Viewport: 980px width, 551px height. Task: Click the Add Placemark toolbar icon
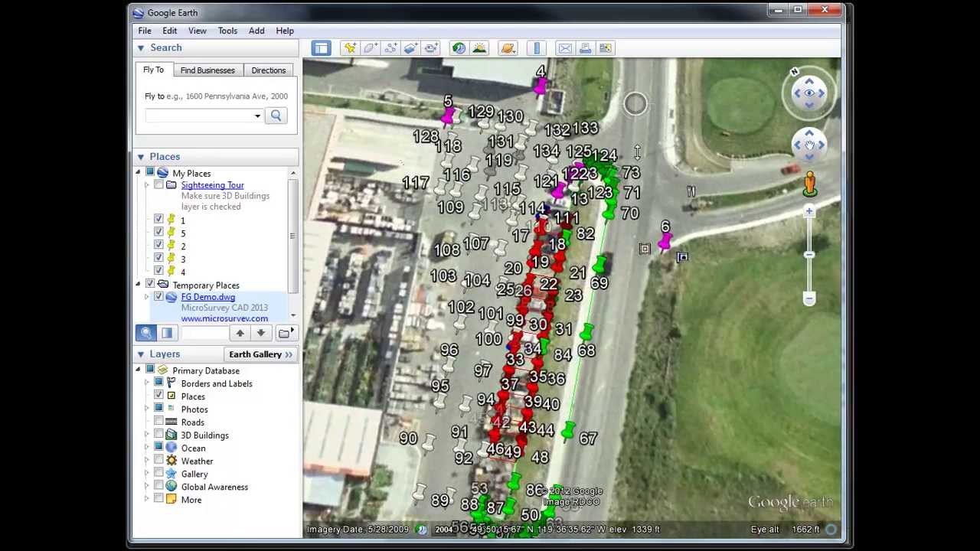tap(350, 48)
